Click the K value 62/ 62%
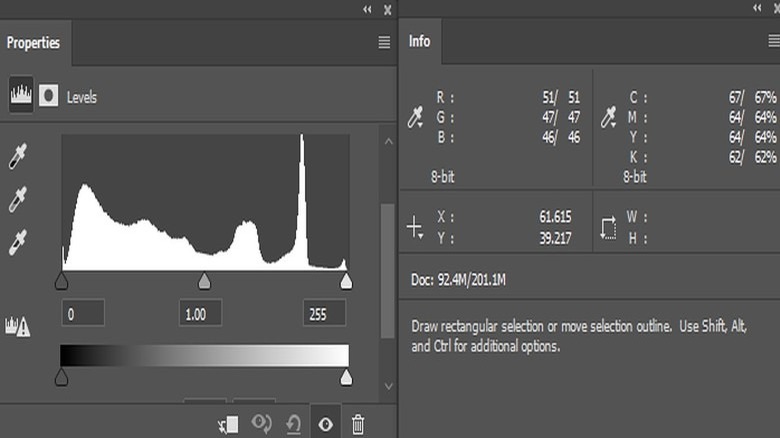This screenshot has height=438, width=780. tap(753, 157)
